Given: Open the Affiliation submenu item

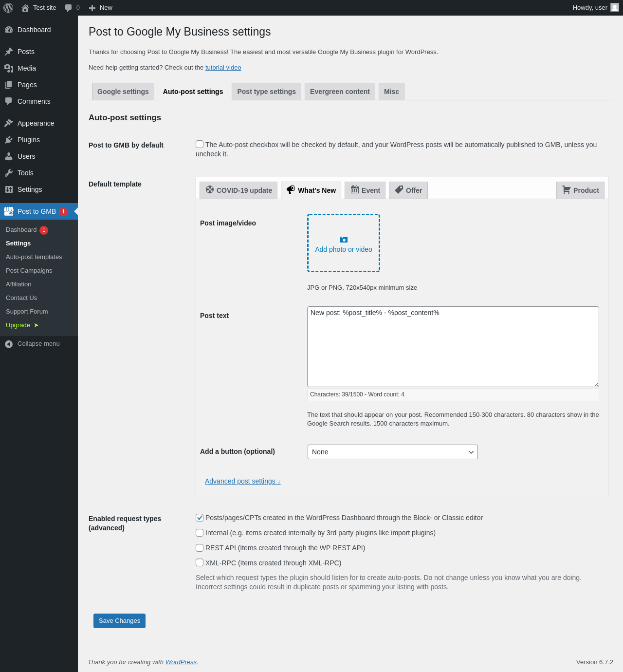Looking at the screenshot, I should (18, 284).
